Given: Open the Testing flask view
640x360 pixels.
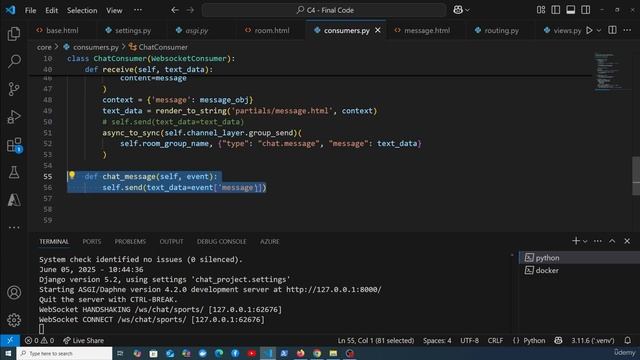Looking at the screenshot, I should point(14,172).
